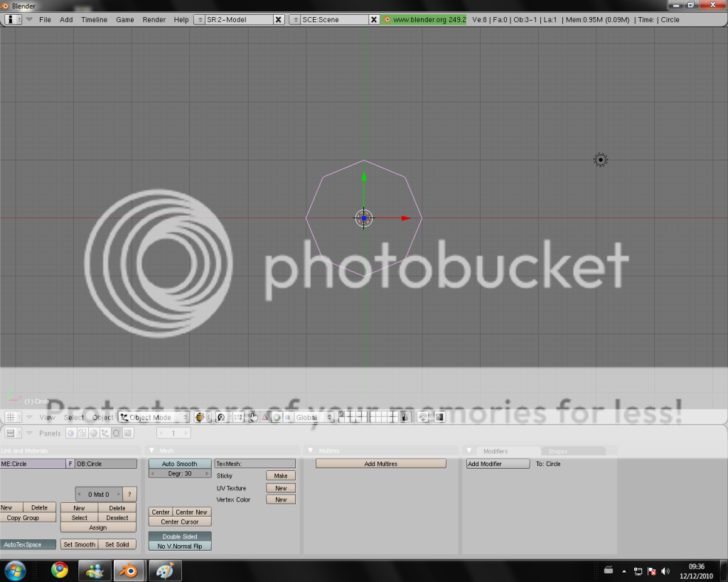Click the green Y-axis manipulator arrow
The width and height of the screenshot is (728, 582).
point(364,177)
